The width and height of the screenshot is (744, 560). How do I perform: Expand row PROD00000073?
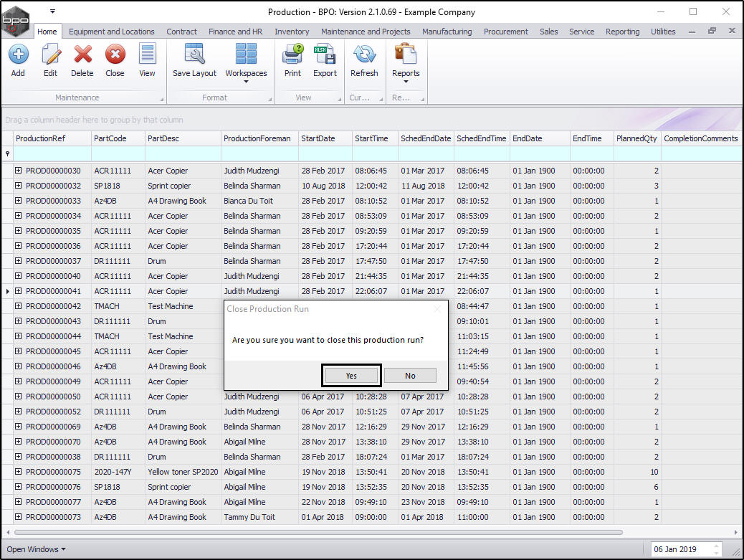18,517
